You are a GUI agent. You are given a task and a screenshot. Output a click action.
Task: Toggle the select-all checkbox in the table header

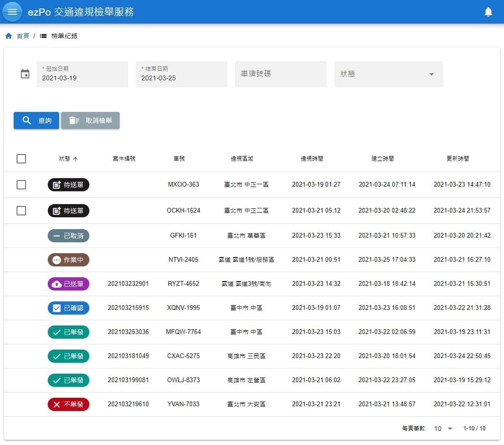coord(21,159)
